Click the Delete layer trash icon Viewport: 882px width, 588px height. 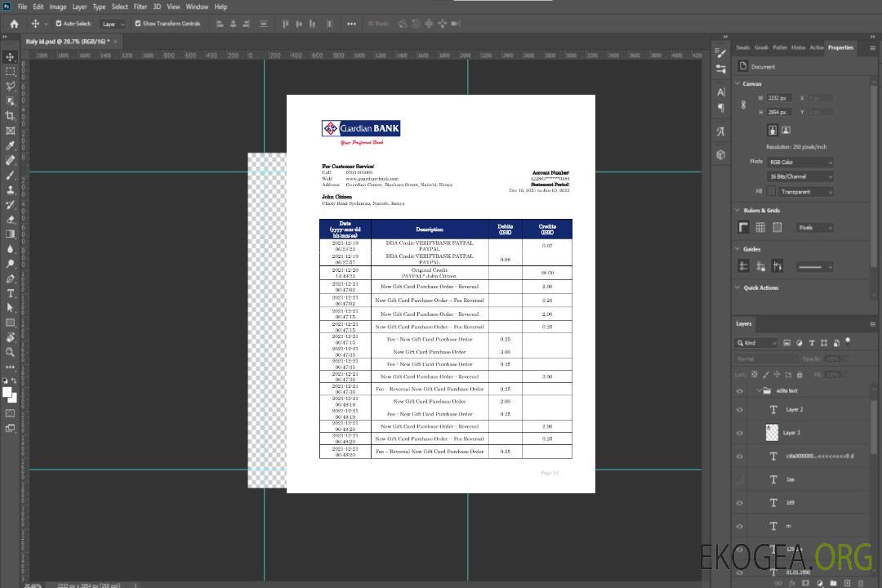coord(861,583)
